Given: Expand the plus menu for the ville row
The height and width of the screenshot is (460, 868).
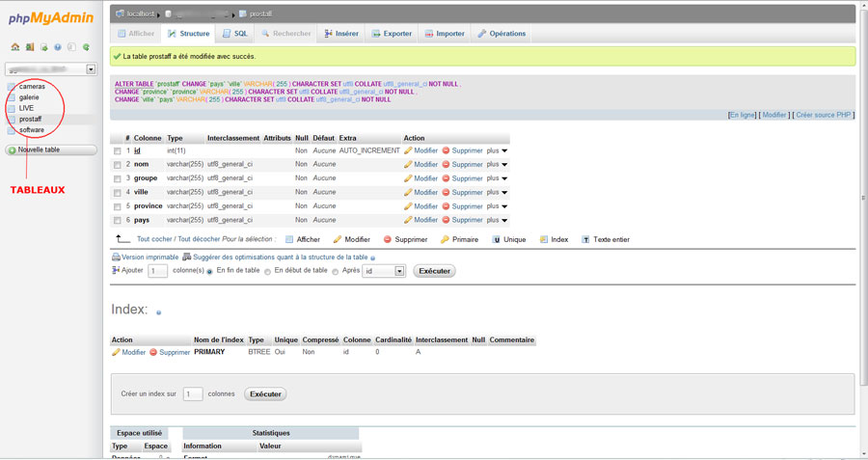Looking at the screenshot, I should pyautogui.click(x=497, y=192).
